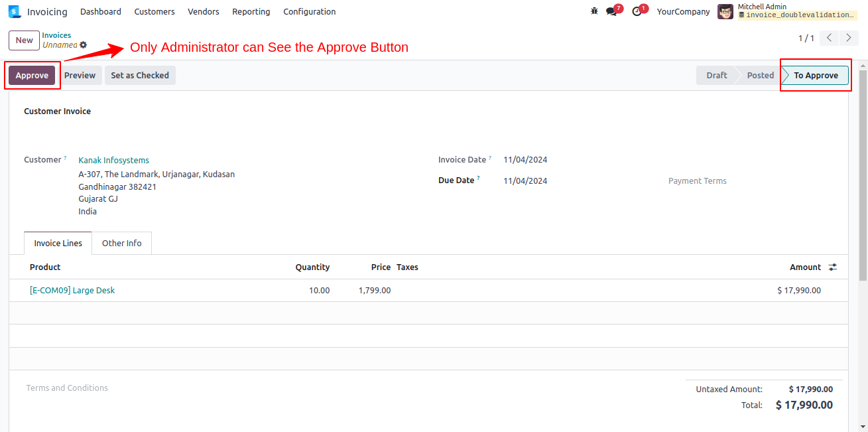This screenshot has width=868, height=432.
Task: Open the activities clock icon
Action: [x=637, y=11]
